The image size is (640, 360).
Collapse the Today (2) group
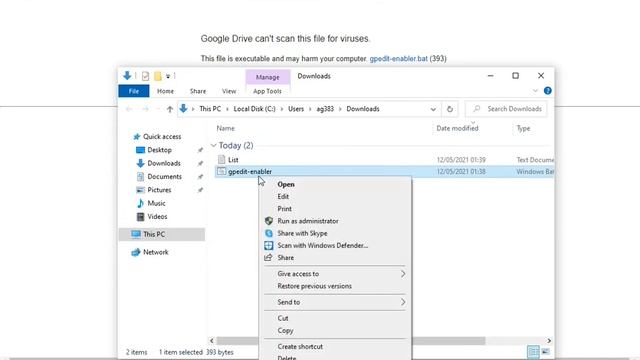pyautogui.click(x=213, y=145)
